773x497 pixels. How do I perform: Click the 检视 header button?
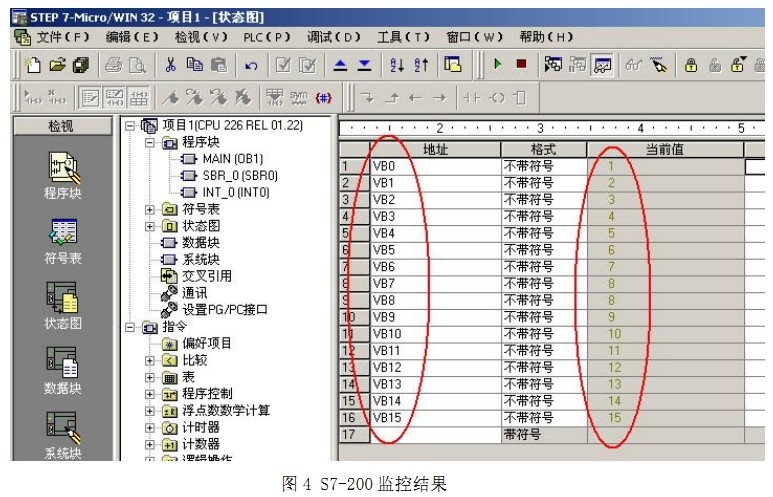pos(62,126)
